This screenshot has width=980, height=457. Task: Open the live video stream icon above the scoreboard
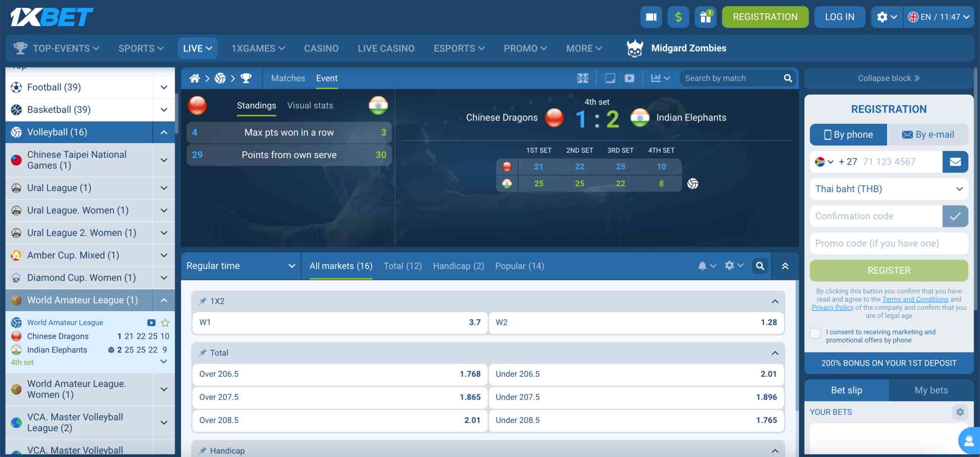[630, 78]
